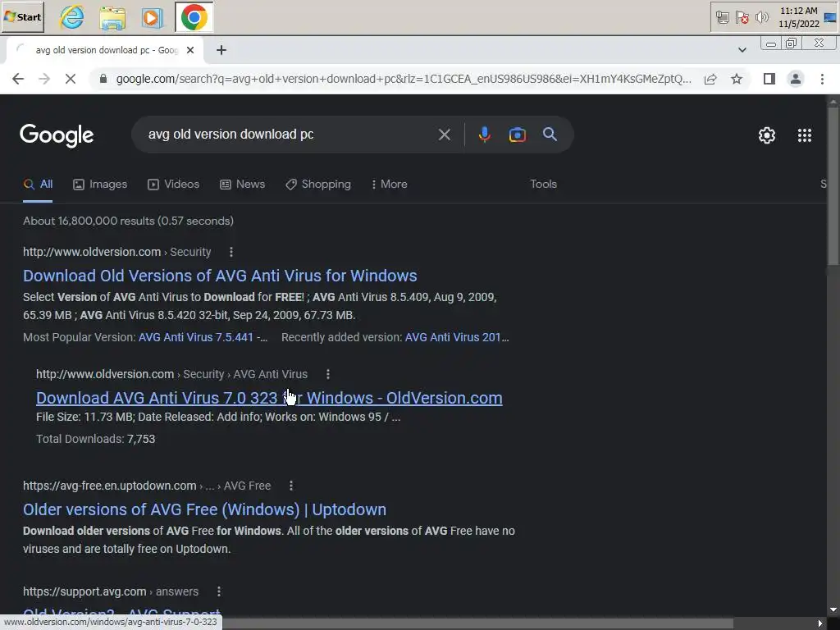Viewport: 840px width, 630px height.
Task: Open options for the AVG Anti Virus sub-result
Action: 328,374
